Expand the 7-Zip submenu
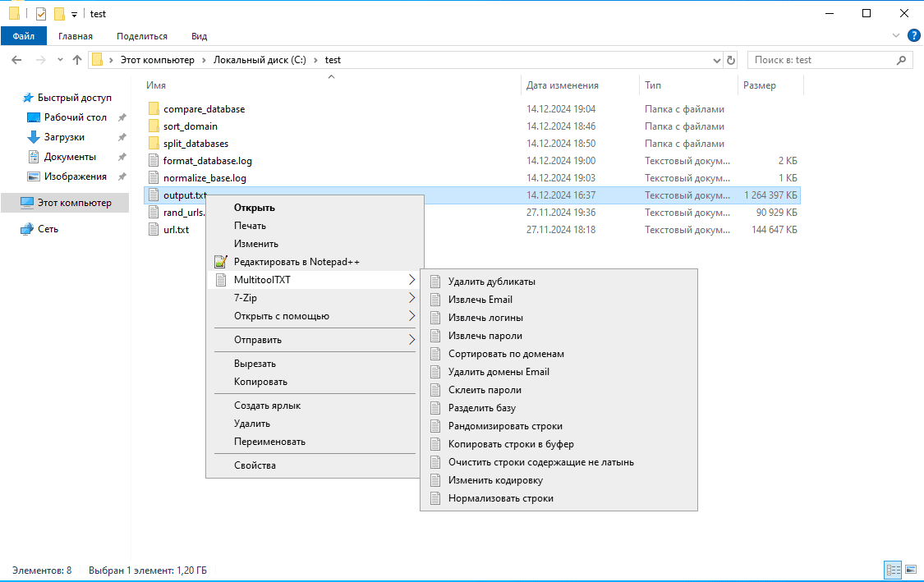This screenshot has height=582, width=924. [312, 298]
